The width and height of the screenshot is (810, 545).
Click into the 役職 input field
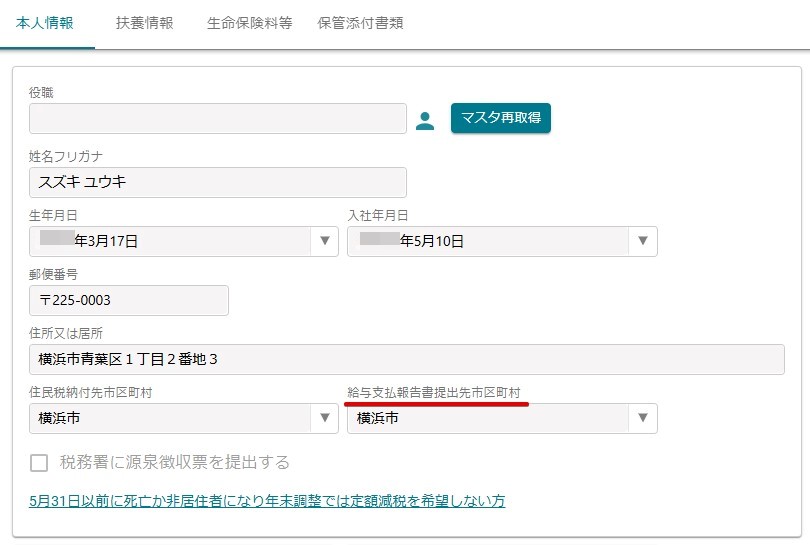tap(218, 118)
